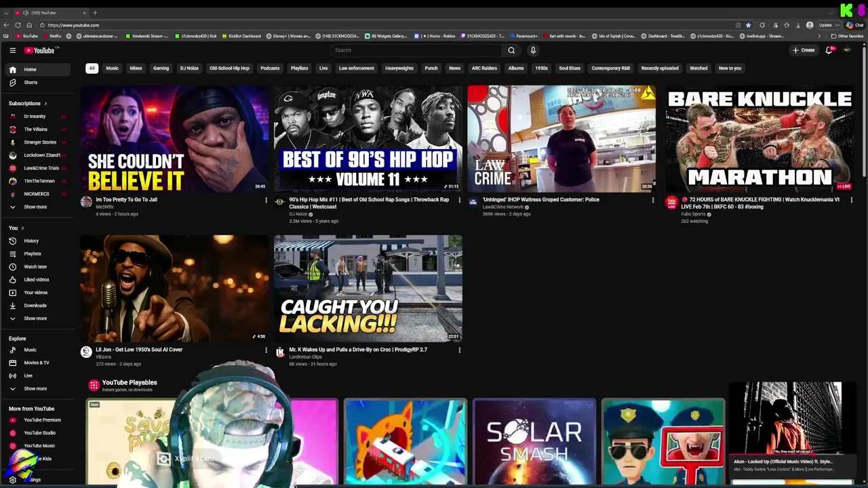Image resolution: width=868 pixels, height=488 pixels.
Task: Select the Recently uploaded chip
Action: click(660, 68)
